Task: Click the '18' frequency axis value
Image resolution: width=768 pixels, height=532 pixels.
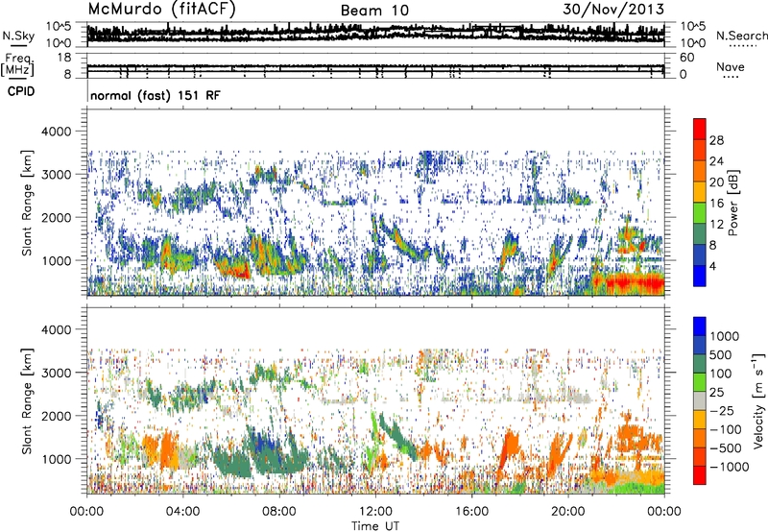Action: (x=64, y=58)
